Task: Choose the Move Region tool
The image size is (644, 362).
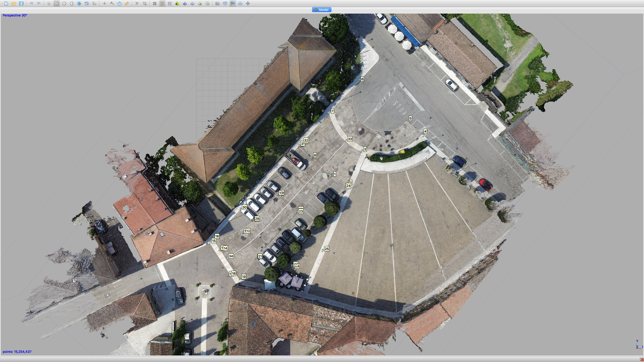Action: coord(79,4)
